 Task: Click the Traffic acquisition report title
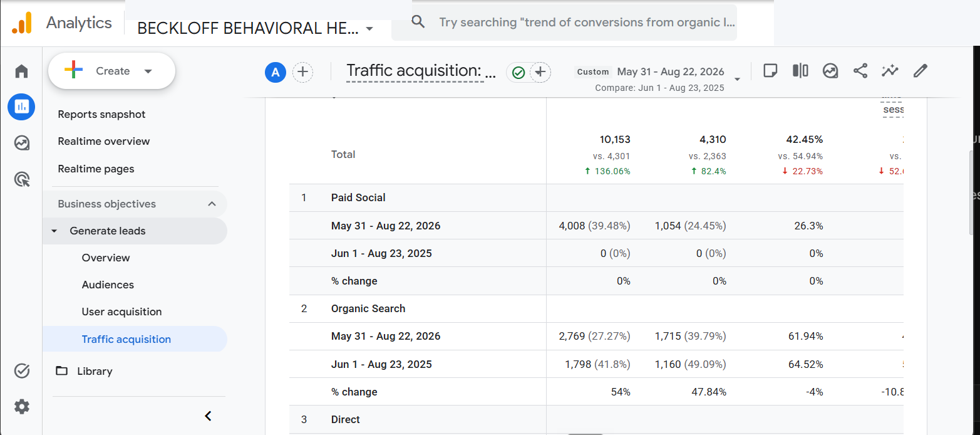coord(421,71)
